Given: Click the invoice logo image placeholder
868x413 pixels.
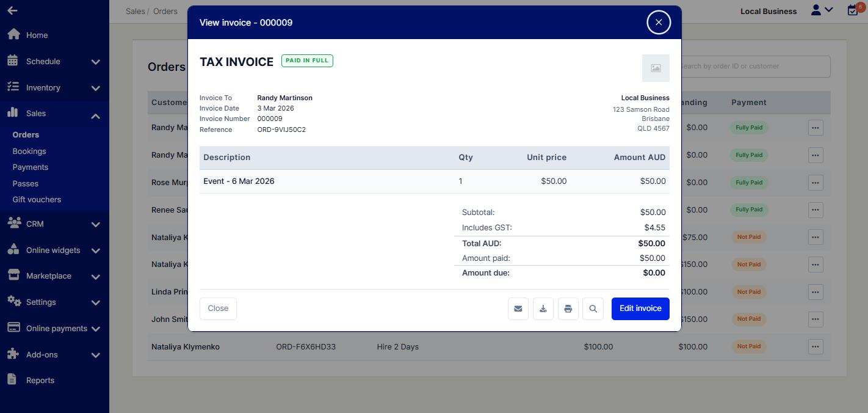Looking at the screenshot, I should [655, 68].
